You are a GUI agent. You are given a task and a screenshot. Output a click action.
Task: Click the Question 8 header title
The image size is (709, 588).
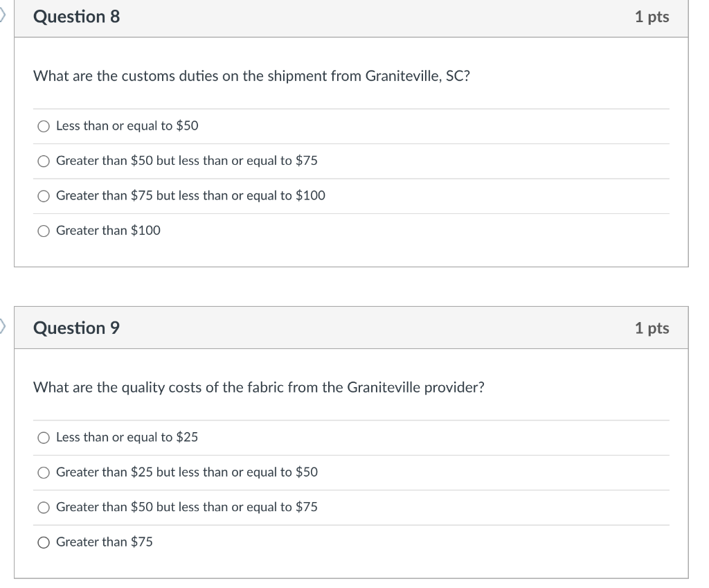pos(76,17)
